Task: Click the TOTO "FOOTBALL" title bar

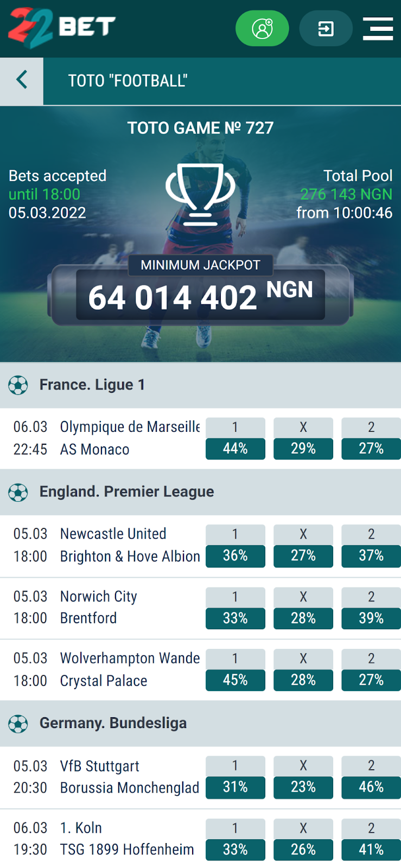Action: pyautogui.click(x=222, y=81)
